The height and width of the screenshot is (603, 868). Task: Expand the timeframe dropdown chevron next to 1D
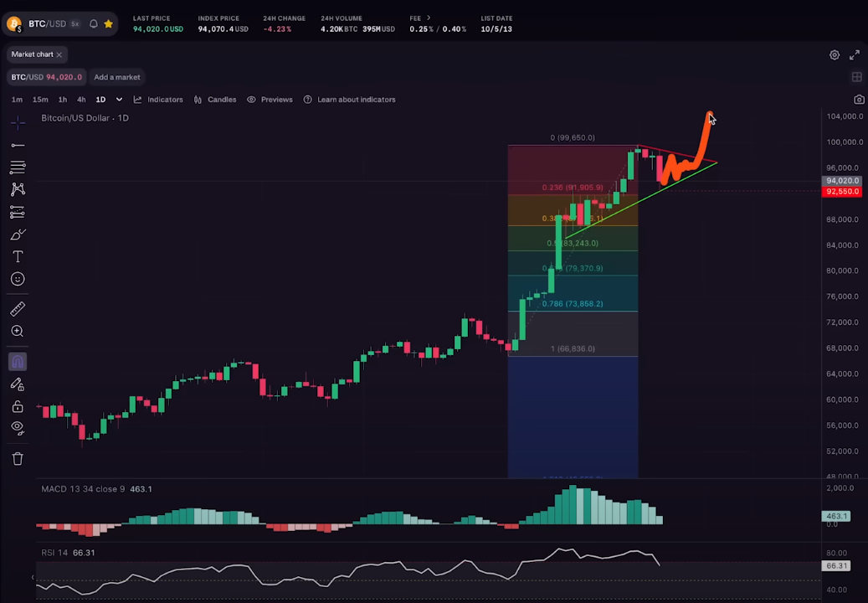[119, 100]
